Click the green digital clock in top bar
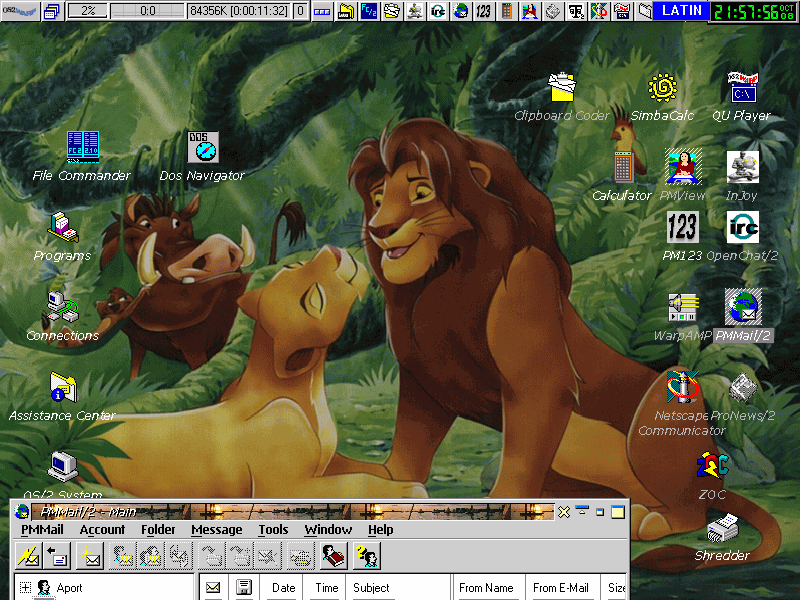Screen dimensions: 800x600 [x=754, y=11]
